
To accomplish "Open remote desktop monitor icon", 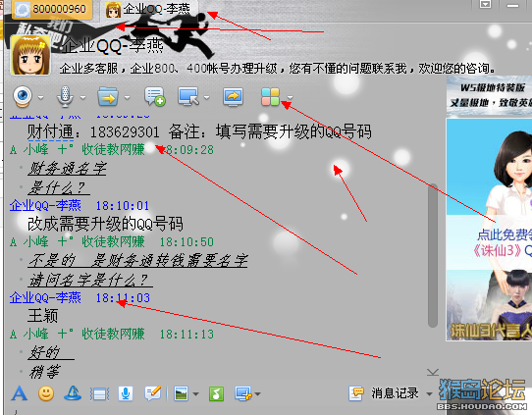I will pos(188,96).
